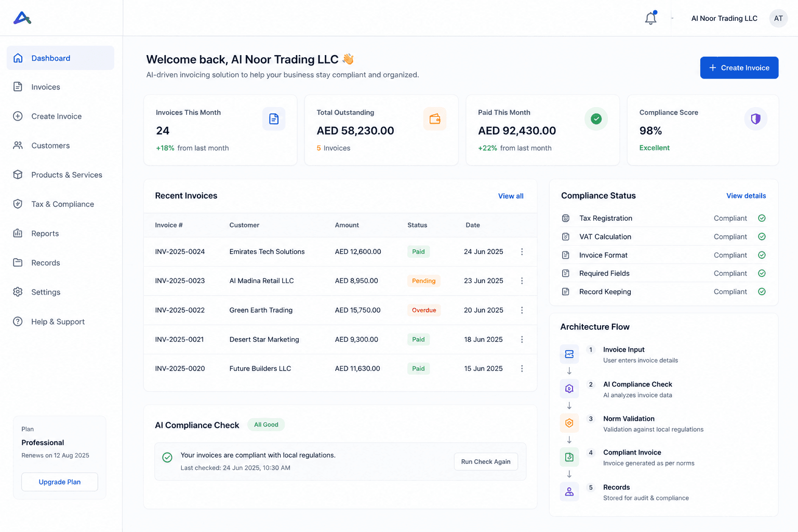The image size is (798, 532).
Task: Click the app logo in the sidebar
Action: coord(22,18)
